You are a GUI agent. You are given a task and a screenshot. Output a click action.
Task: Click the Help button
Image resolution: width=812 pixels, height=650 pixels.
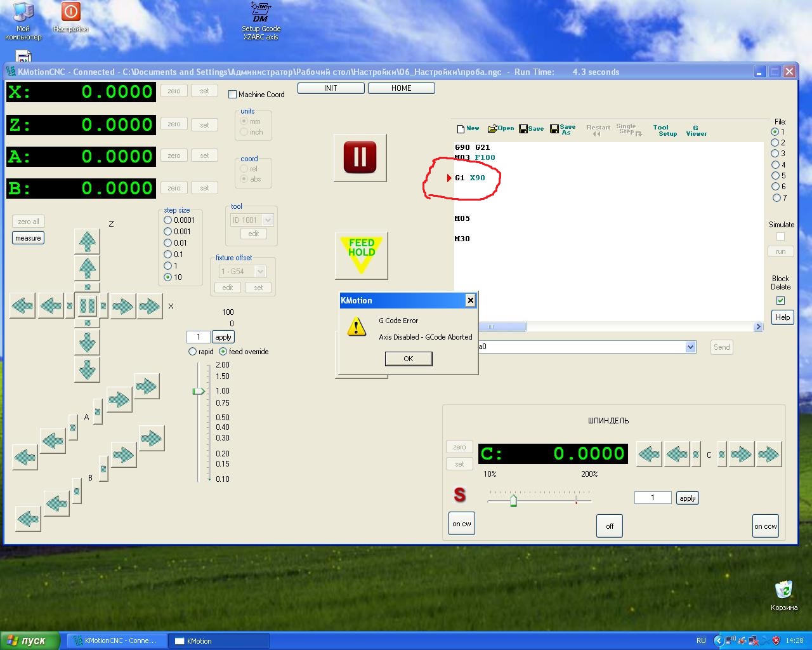tap(783, 317)
